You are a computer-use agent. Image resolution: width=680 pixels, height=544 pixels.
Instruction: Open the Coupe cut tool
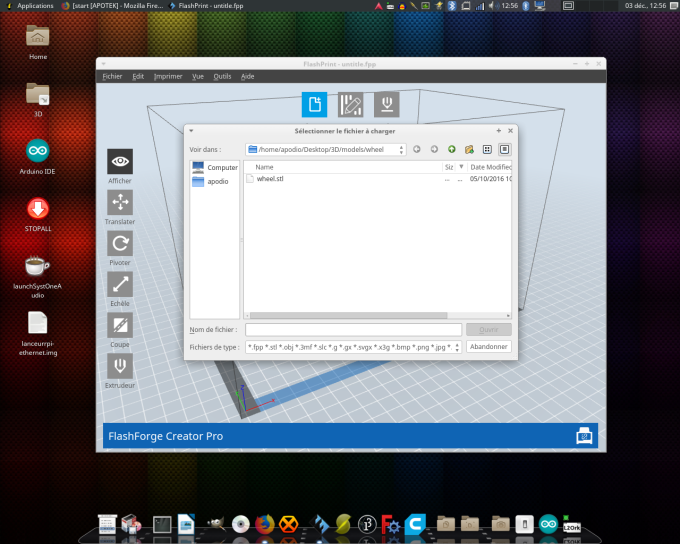coord(120,326)
